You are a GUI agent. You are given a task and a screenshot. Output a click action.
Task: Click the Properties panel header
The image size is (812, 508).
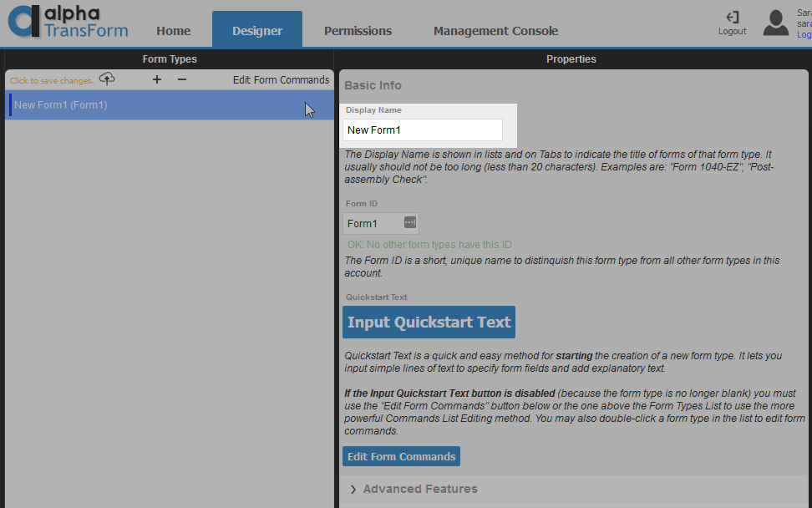[x=571, y=59]
